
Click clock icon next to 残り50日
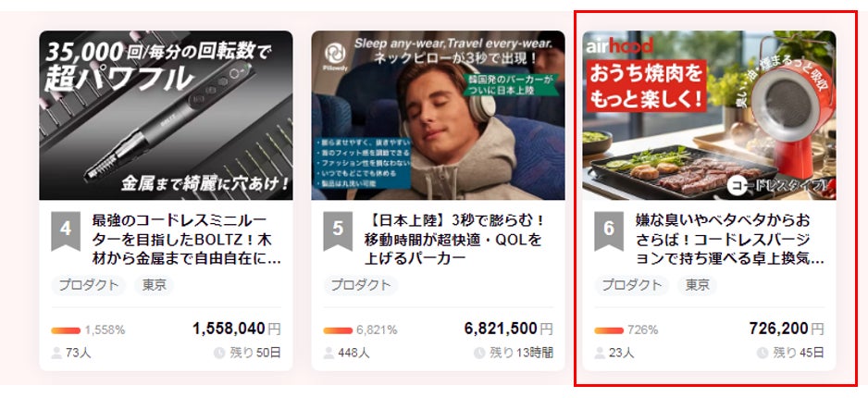point(219,353)
